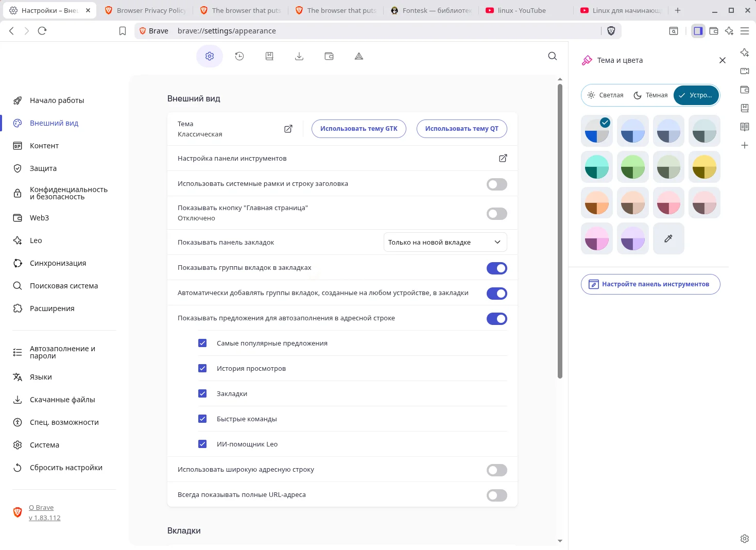Viewport: 756px width, 550px height.
Task: Click "Настройте панель инструментов" button
Action: click(x=650, y=284)
